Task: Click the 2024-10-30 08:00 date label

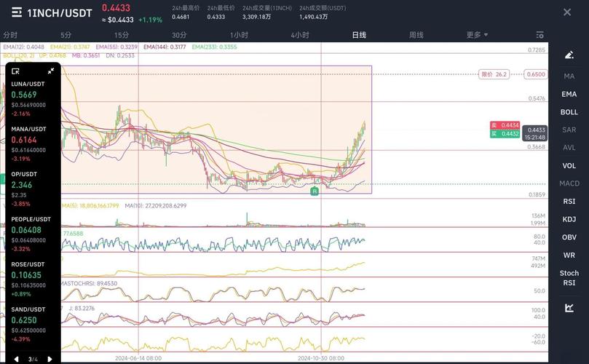Action: (321, 358)
